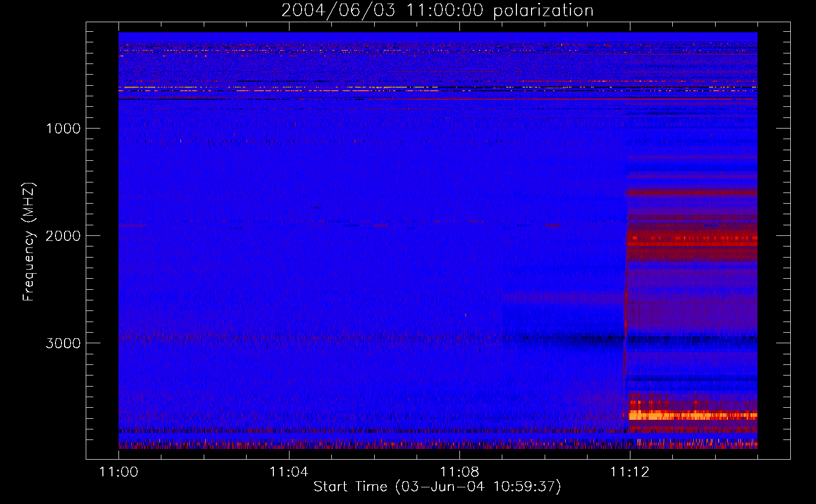Select the 11:00 time axis label
Screen dimensions: 816x504
(119, 472)
